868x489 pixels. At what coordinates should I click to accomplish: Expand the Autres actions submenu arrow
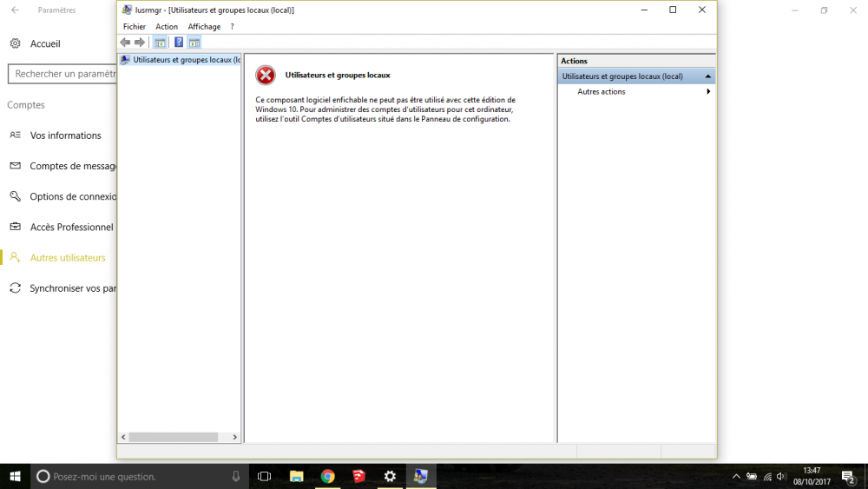pos(708,91)
